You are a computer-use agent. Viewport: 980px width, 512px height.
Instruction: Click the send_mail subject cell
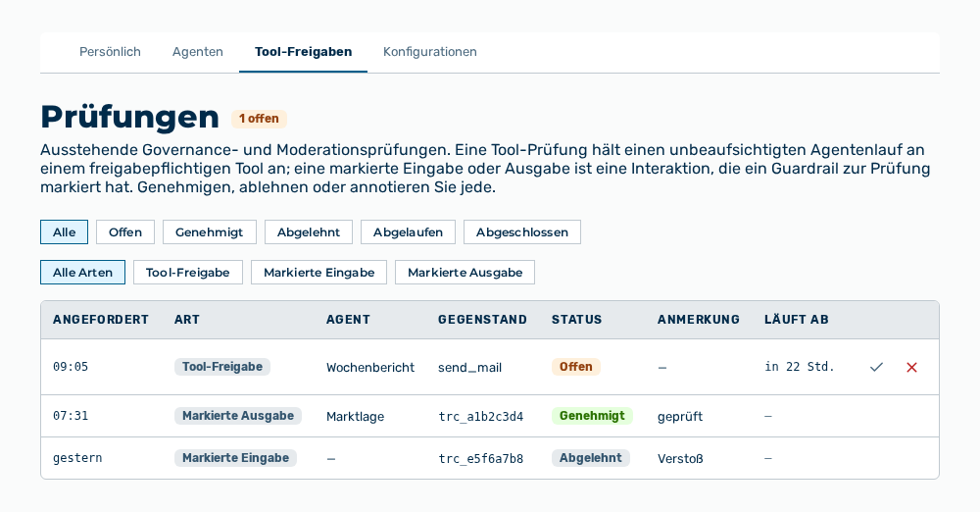[x=470, y=368]
